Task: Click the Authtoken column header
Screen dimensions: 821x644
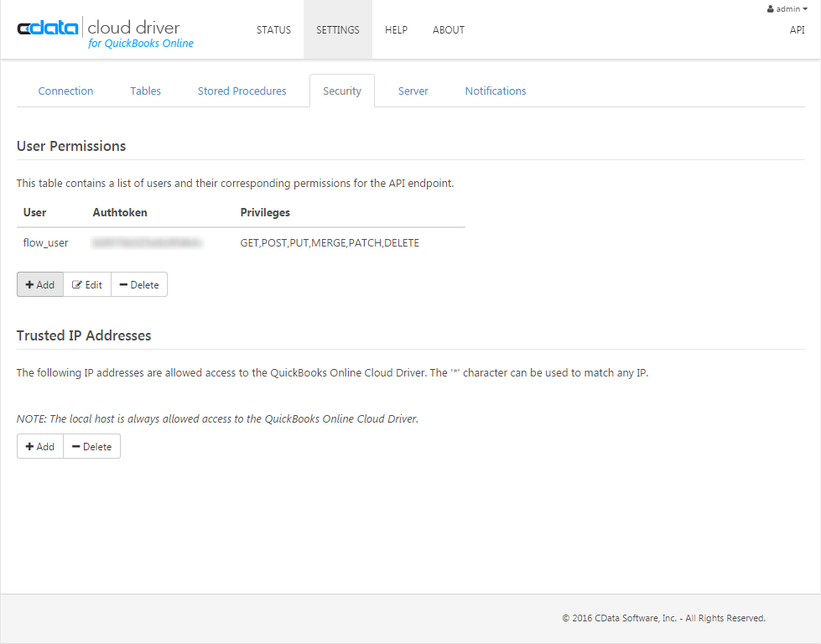Action: point(120,213)
